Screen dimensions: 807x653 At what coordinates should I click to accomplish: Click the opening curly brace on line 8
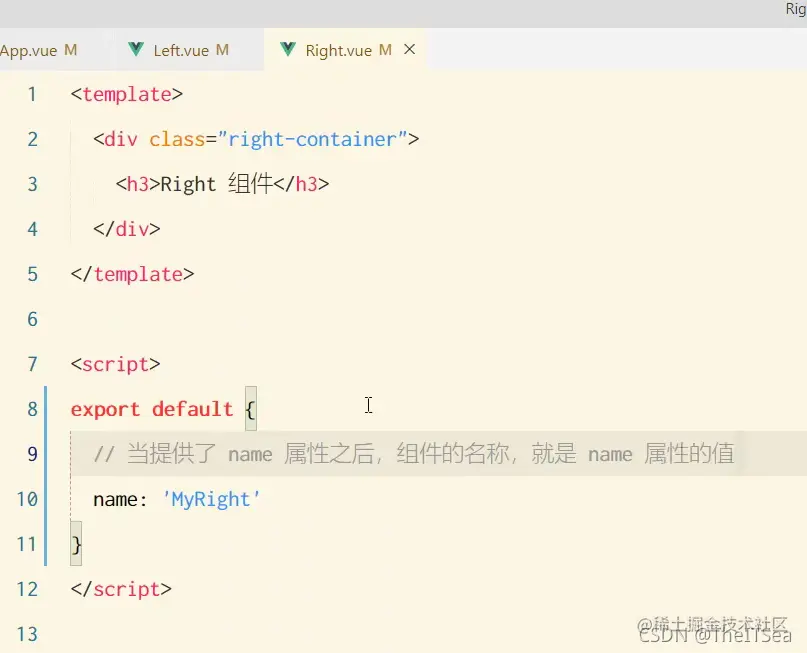tap(251, 410)
